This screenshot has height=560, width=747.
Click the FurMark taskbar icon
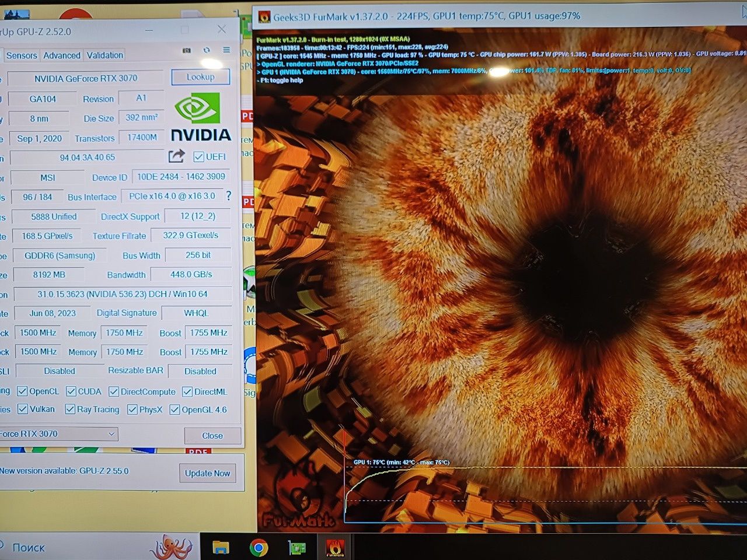335,548
